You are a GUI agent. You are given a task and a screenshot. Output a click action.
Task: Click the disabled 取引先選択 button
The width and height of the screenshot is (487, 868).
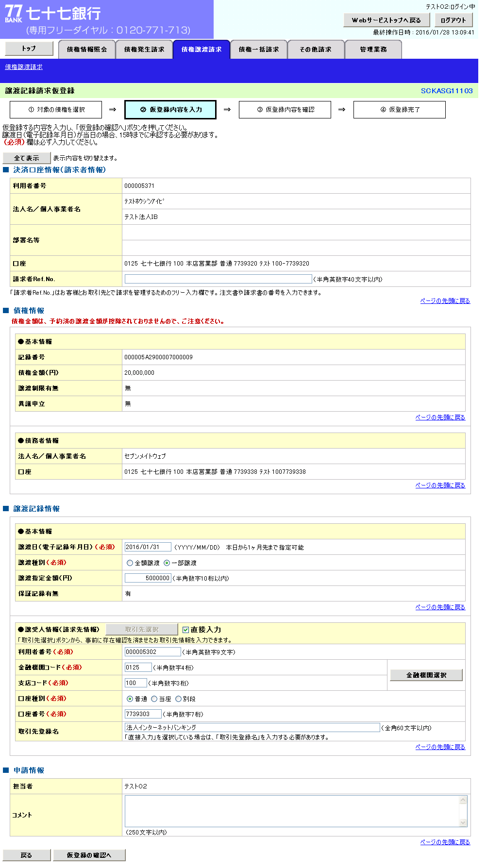pyautogui.click(x=142, y=630)
